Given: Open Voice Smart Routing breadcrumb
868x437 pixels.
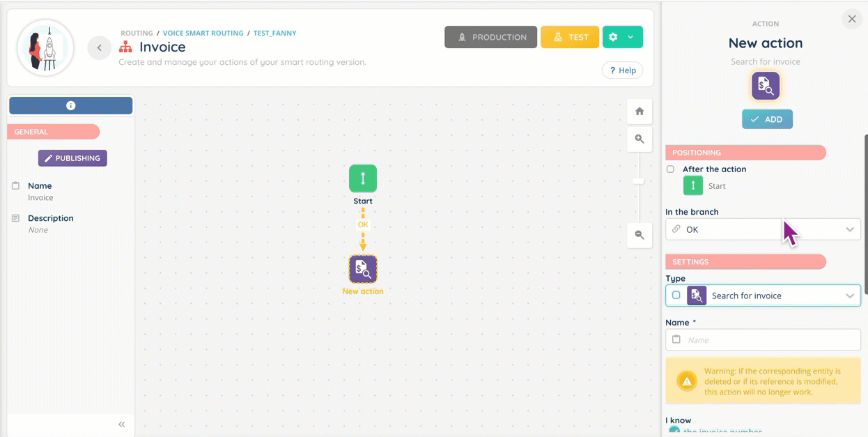Looking at the screenshot, I should (203, 33).
